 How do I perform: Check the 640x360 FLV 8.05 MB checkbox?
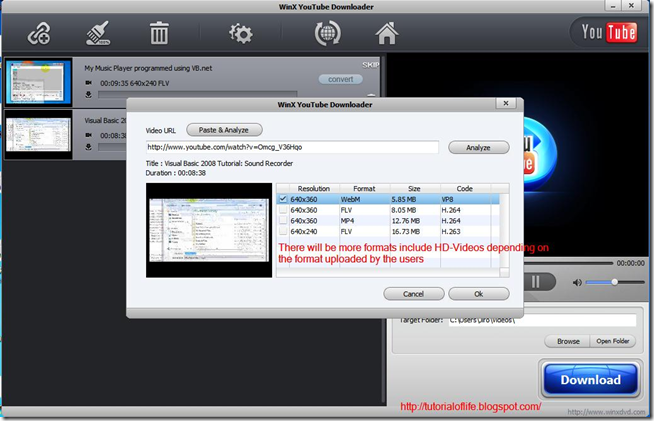click(x=283, y=210)
